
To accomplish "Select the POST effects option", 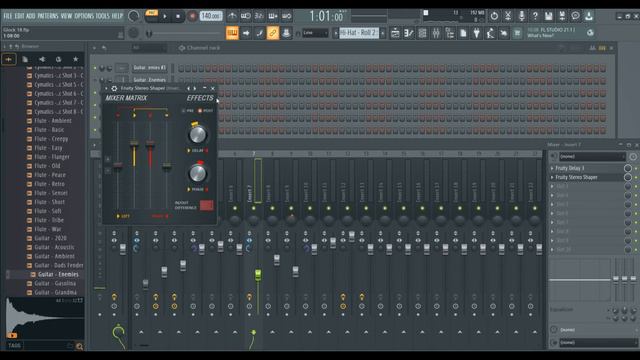I will point(205,111).
